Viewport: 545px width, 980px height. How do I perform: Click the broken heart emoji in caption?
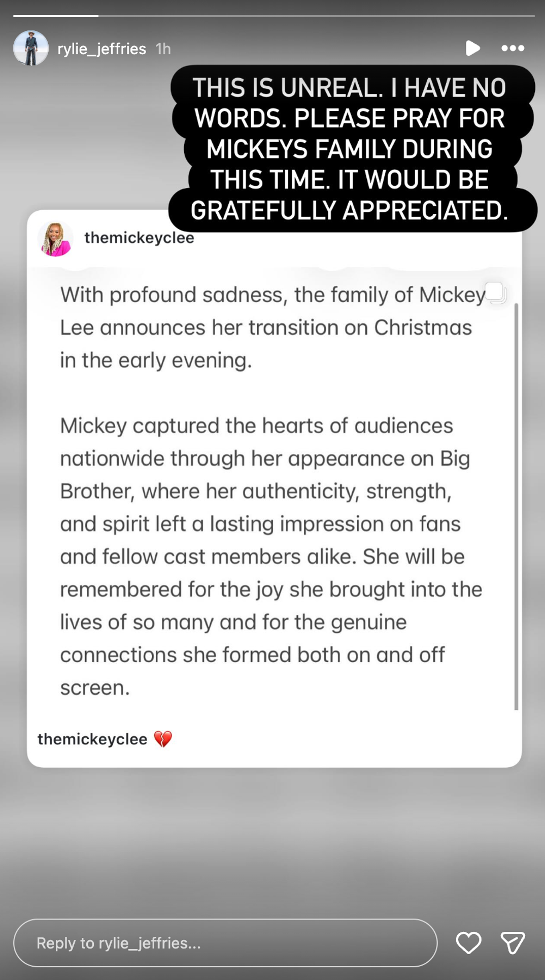163,739
